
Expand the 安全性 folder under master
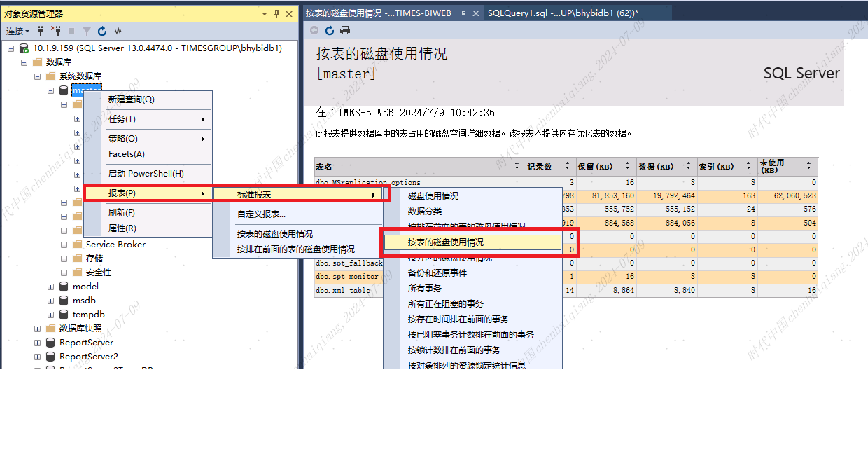(x=64, y=273)
